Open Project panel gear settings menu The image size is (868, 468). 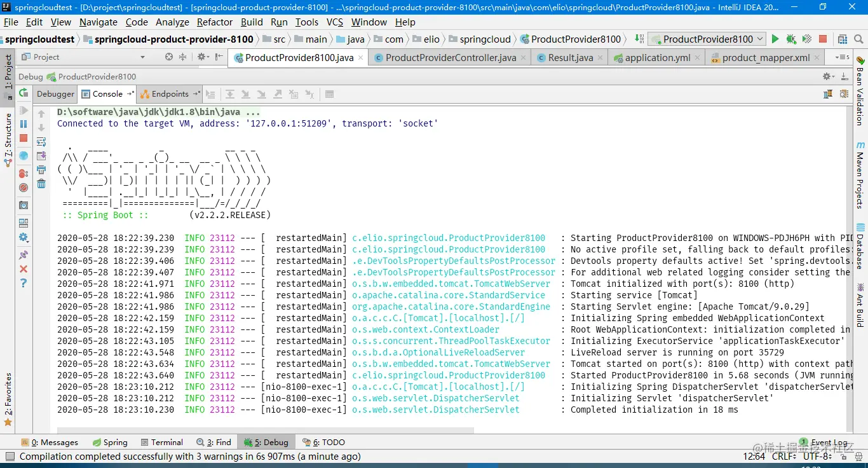pyautogui.click(x=203, y=57)
